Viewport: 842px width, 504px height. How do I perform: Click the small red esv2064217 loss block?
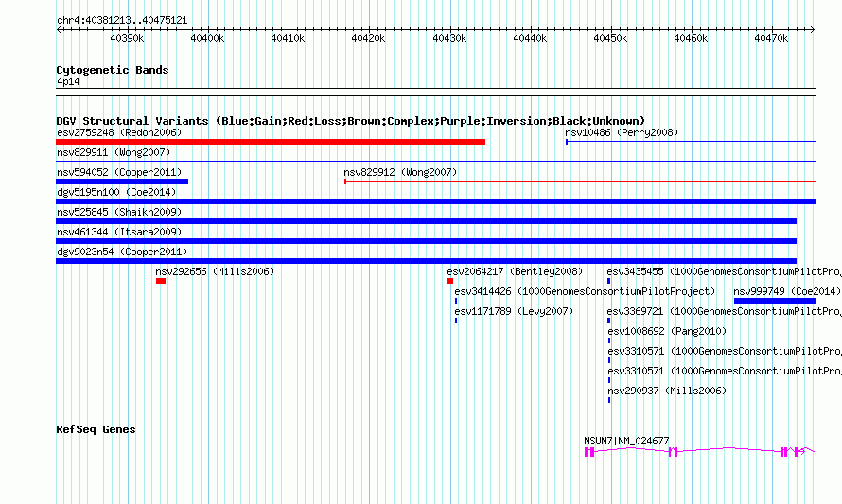(450, 281)
